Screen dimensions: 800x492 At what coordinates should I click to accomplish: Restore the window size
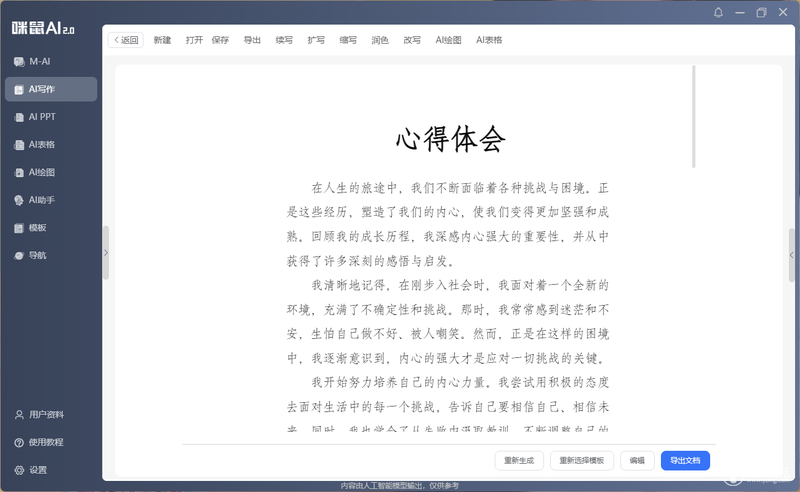coord(761,12)
